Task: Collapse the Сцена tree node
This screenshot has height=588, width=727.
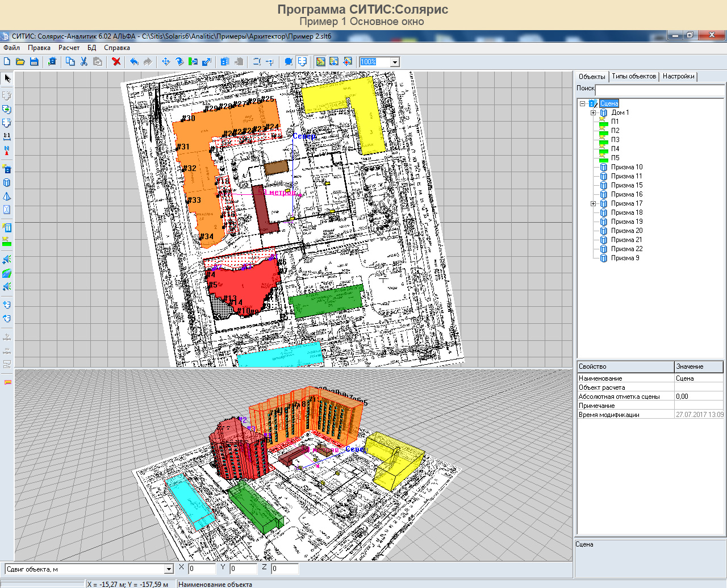Action: click(x=582, y=103)
